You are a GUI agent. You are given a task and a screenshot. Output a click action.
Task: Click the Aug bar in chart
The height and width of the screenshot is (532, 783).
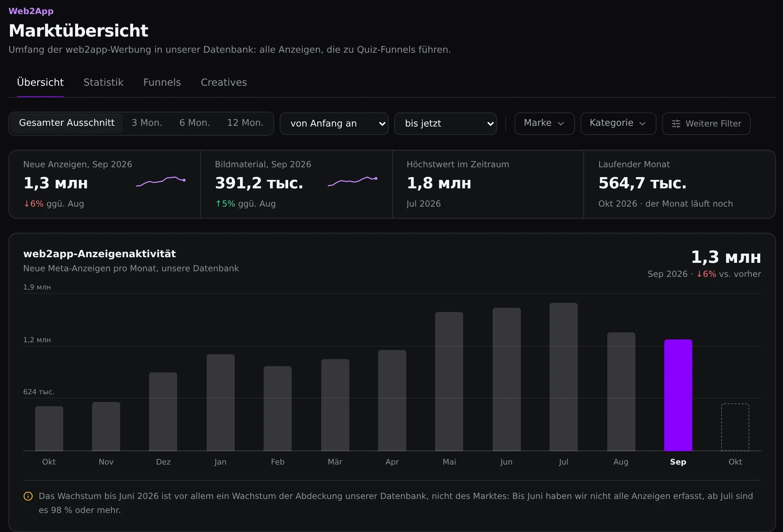621,391
